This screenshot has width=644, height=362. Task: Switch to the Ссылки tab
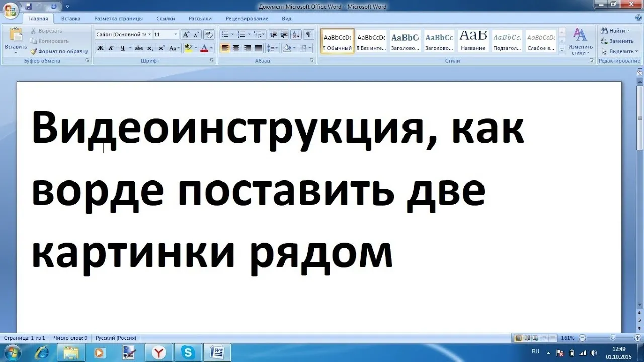coord(166,19)
